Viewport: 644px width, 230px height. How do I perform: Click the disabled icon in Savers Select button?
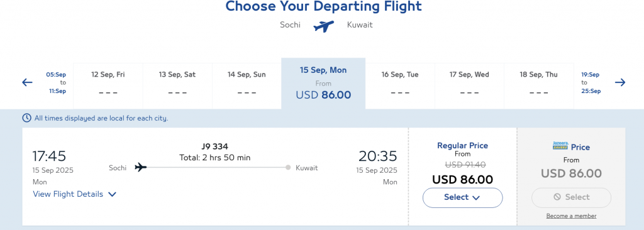[x=557, y=197]
